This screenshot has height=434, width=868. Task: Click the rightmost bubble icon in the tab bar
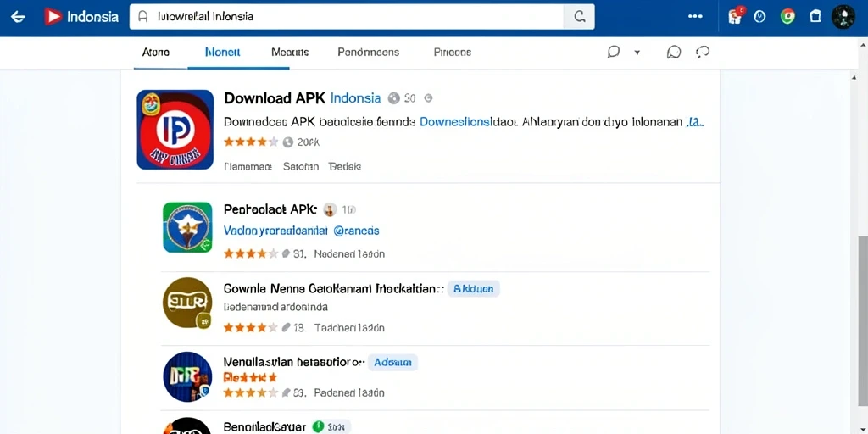pyautogui.click(x=703, y=52)
